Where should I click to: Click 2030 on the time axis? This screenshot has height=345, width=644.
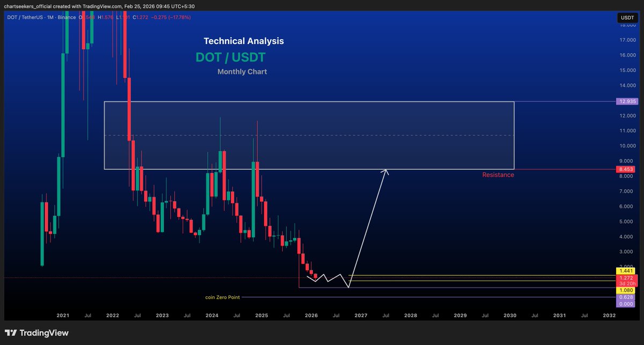click(x=509, y=316)
